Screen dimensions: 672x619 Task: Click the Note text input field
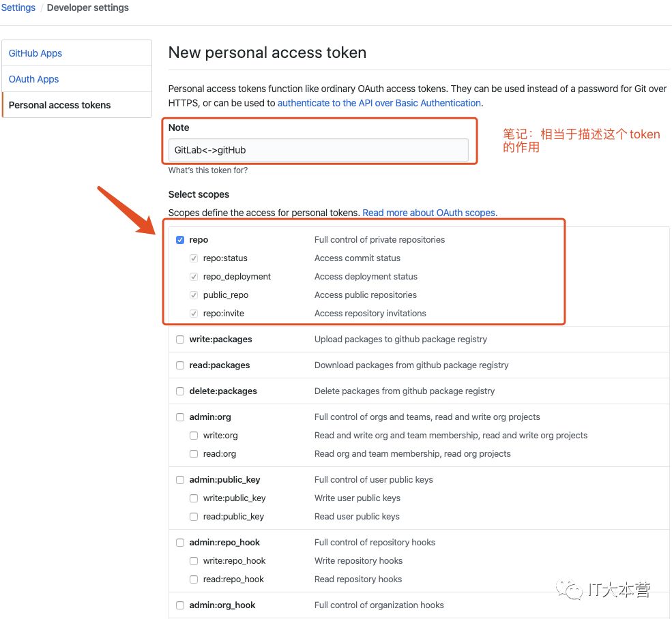(318, 150)
